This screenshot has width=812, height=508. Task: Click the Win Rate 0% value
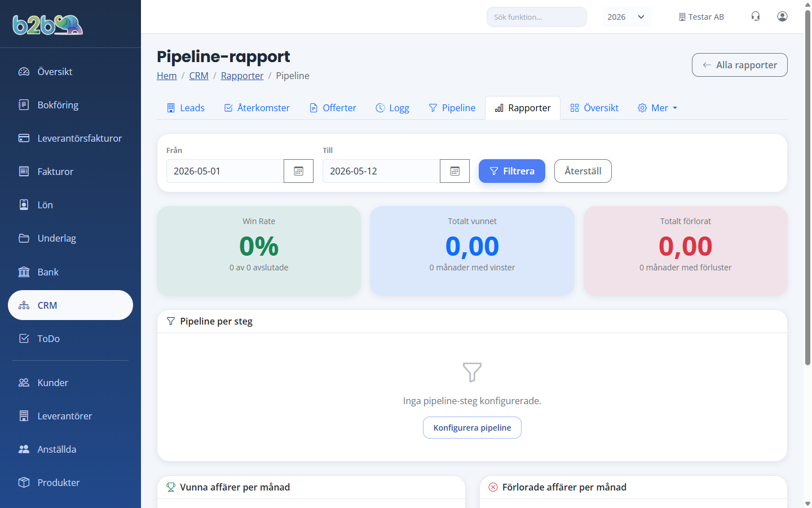coord(259,246)
